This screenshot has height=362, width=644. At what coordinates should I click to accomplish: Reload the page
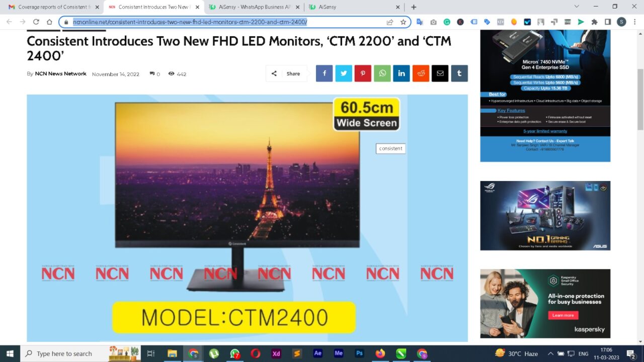click(x=36, y=22)
